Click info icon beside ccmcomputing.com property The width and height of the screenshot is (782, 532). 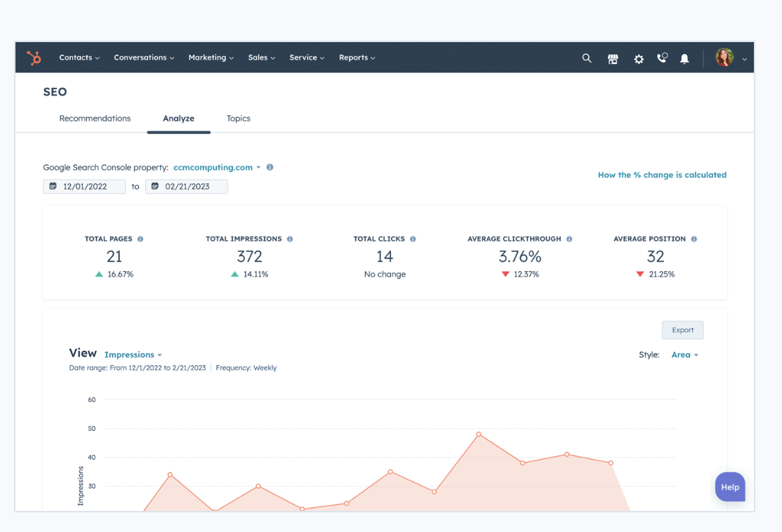point(270,167)
